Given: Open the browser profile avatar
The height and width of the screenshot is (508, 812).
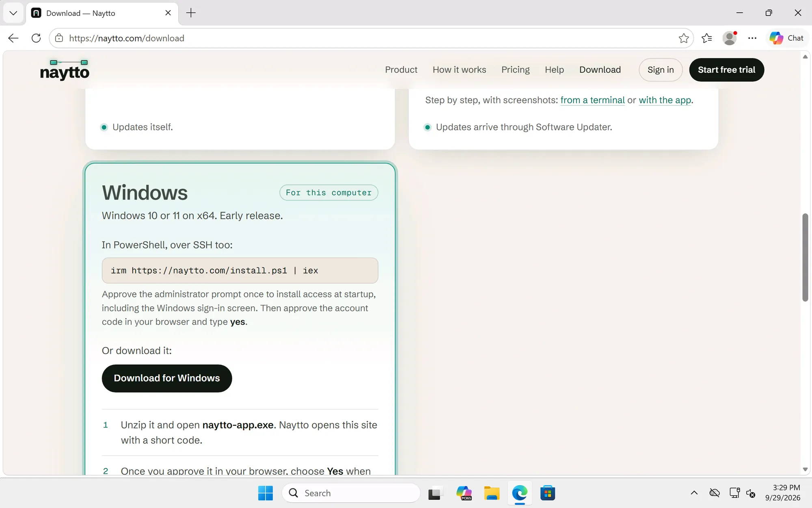Looking at the screenshot, I should click(730, 38).
